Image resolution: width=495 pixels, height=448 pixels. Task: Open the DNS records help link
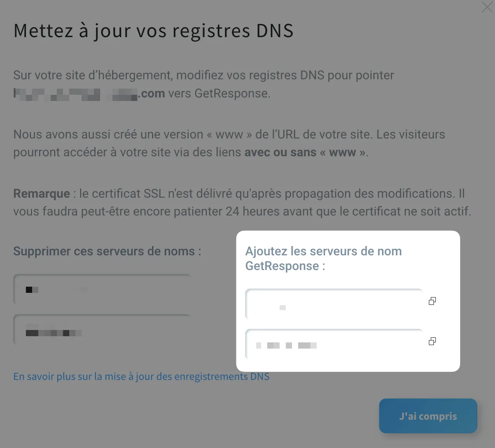(x=141, y=376)
